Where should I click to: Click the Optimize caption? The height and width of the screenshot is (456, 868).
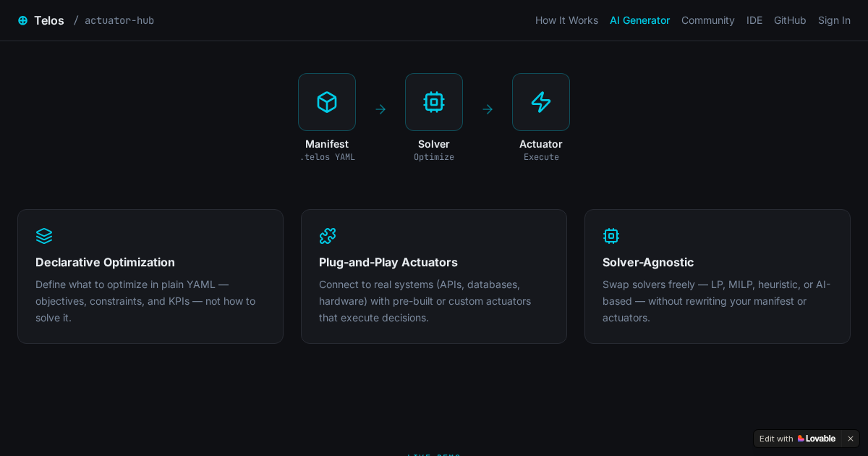(x=434, y=157)
